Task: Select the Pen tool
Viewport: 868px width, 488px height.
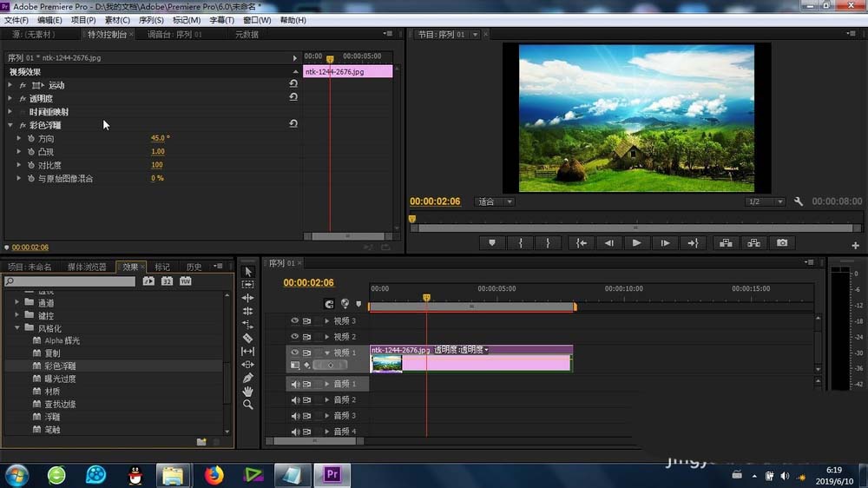Action: [x=248, y=378]
